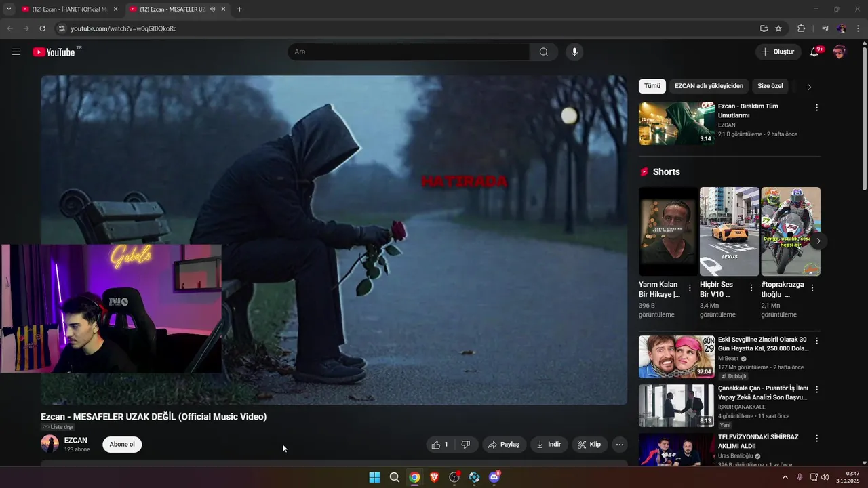Open the YouTube hamburger guide menu
This screenshot has width=868, height=488.
point(16,52)
